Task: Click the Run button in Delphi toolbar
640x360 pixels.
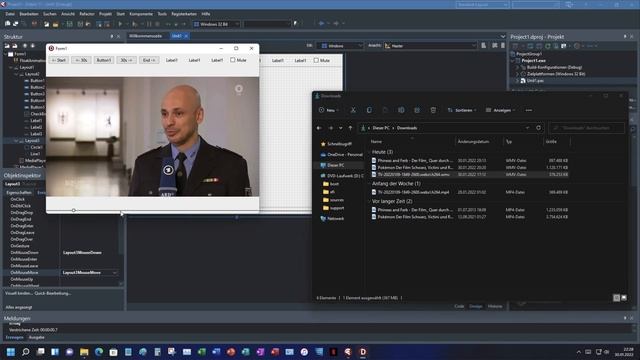Action: click(120, 24)
